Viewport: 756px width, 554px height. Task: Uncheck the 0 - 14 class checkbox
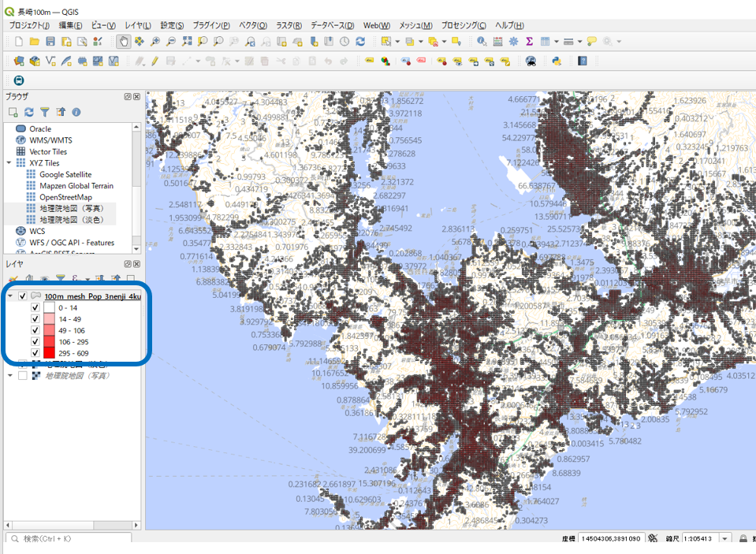click(35, 307)
